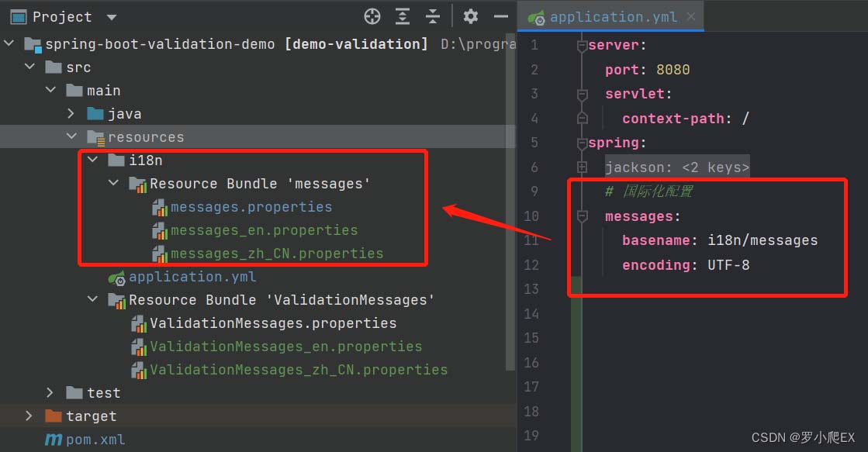Image resolution: width=868 pixels, height=452 pixels.
Task: Click the 'ValidationMessages' resource bundle icon
Action: (117, 300)
